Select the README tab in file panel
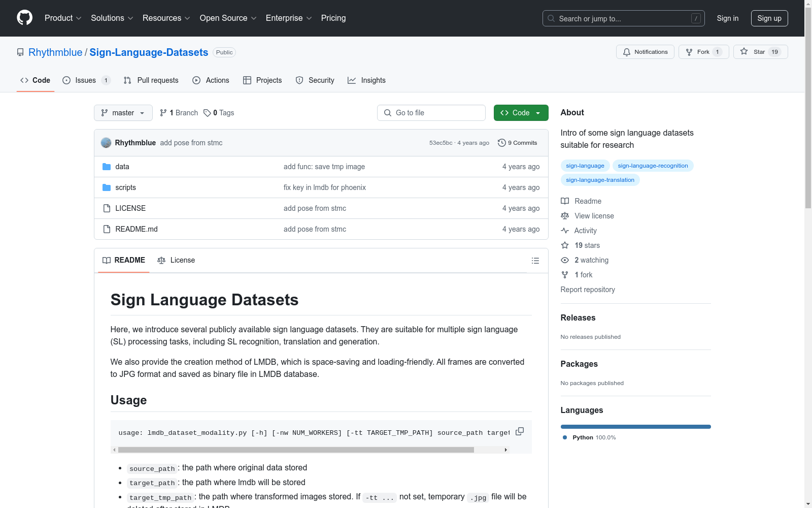 point(124,260)
